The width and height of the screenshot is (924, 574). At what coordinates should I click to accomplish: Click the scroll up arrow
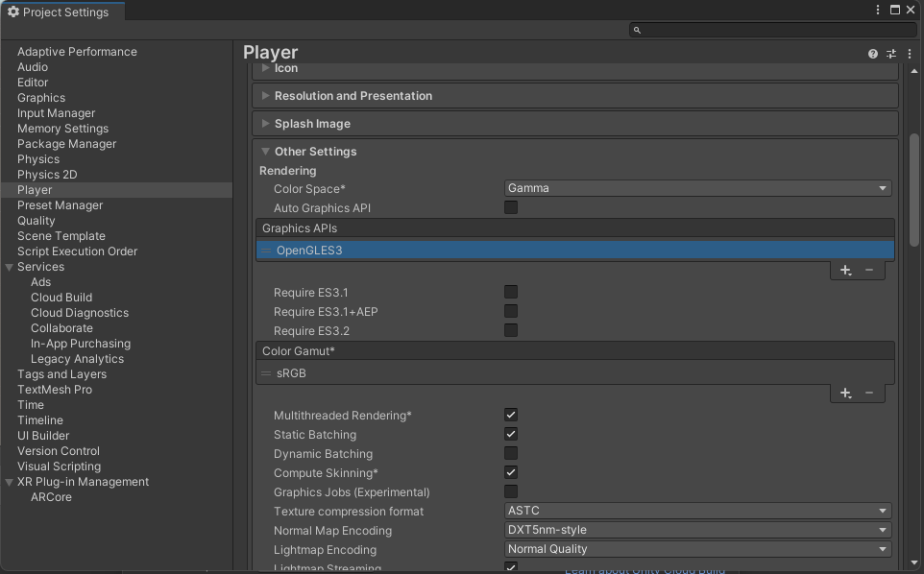[914, 71]
